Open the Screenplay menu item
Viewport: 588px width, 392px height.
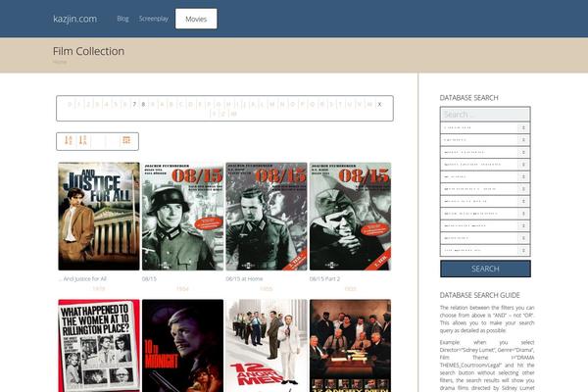[154, 19]
